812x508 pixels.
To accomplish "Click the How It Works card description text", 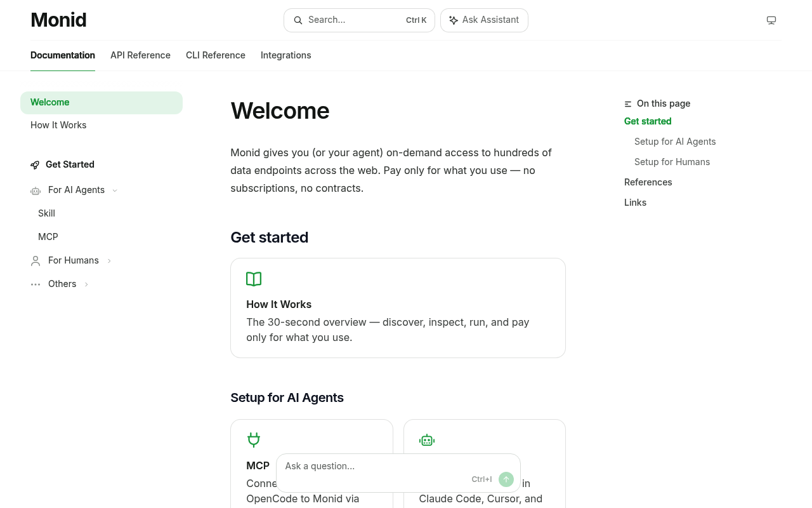I will point(388,330).
